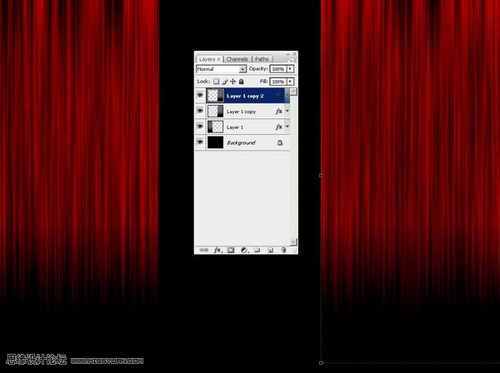This screenshot has height=373, width=500.
Task: Expand effects on Layer 1 copy
Action: tap(287, 111)
